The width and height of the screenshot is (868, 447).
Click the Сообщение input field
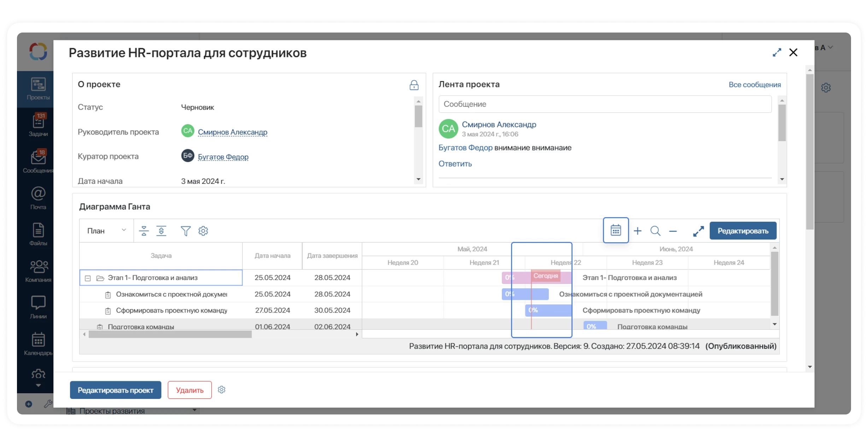coord(605,104)
